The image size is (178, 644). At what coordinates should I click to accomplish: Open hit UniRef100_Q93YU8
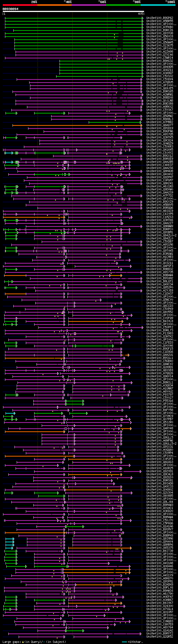click(160, 33)
